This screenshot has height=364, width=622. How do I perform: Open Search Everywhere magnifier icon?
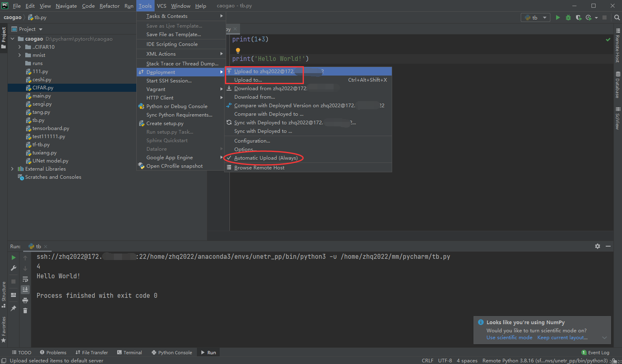[x=617, y=17]
